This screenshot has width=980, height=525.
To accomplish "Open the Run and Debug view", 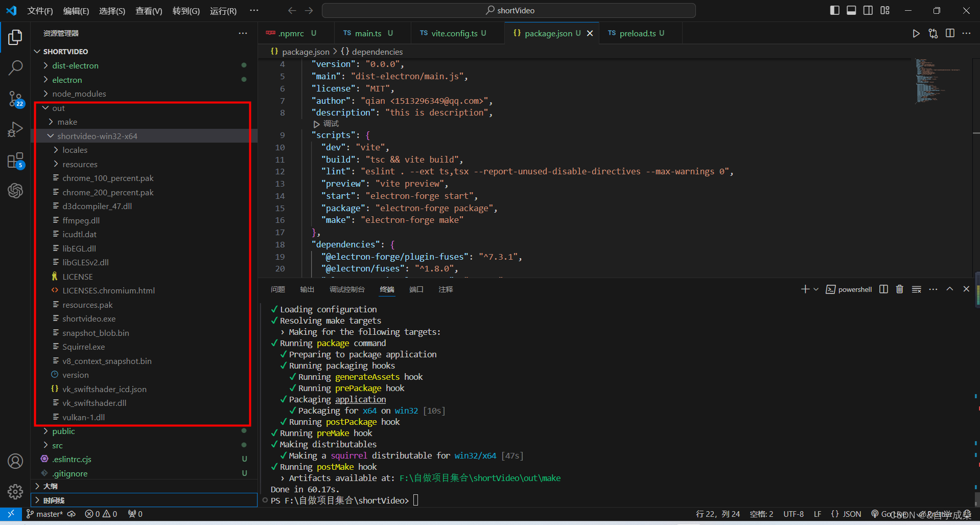I will [x=15, y=129].
